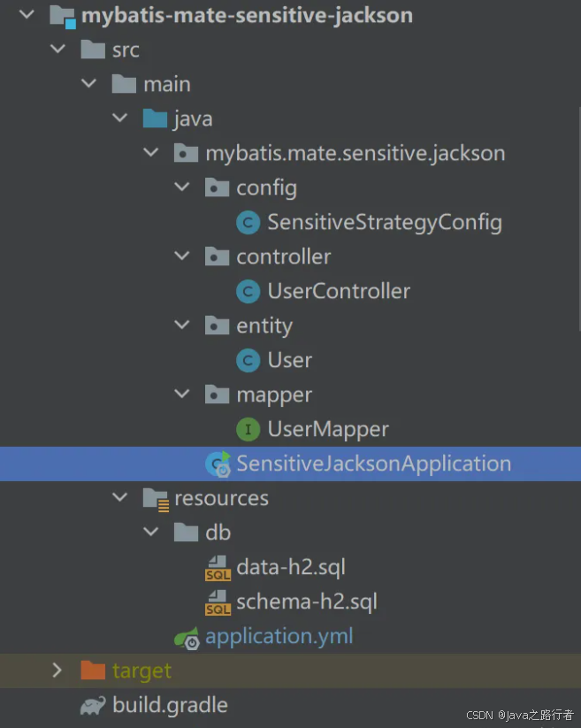Open the SensitiveJacksonApplication main class
This screenshot has height=728, width=581.
point(374,464)
